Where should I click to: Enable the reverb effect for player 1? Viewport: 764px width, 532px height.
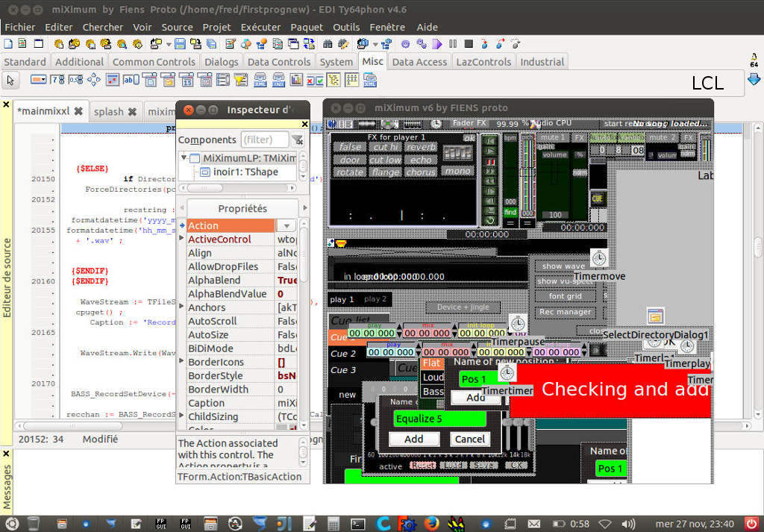pos(421,147)
